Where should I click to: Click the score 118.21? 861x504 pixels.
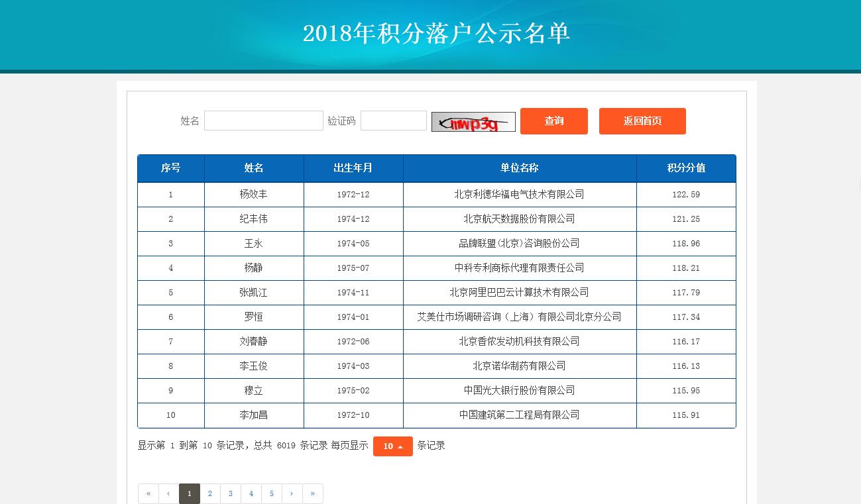tap(686, 268)
